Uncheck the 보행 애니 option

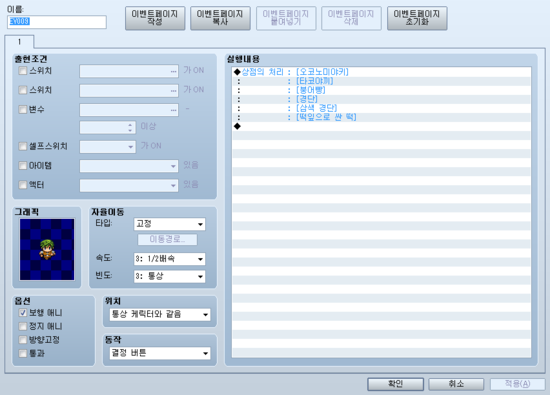pos(23,313)
